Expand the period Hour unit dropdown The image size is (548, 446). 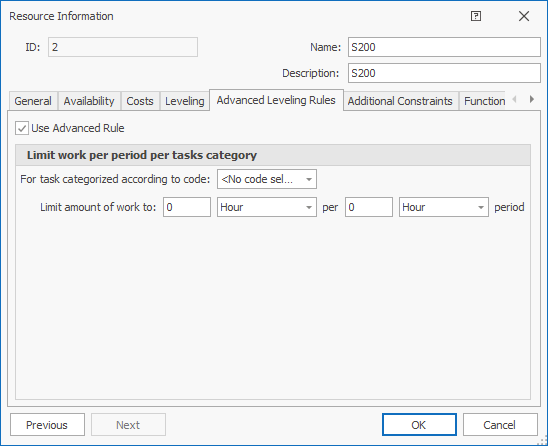click(x=444, y=207)
